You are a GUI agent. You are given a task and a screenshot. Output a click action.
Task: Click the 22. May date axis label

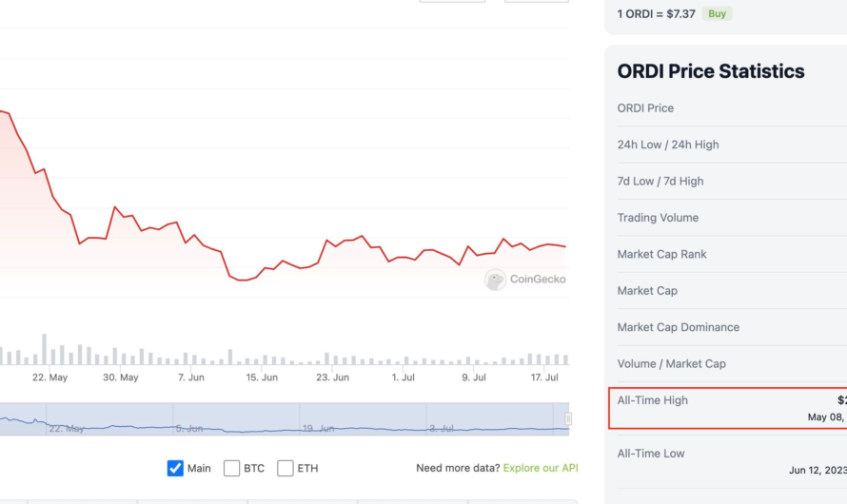point(49,378)
